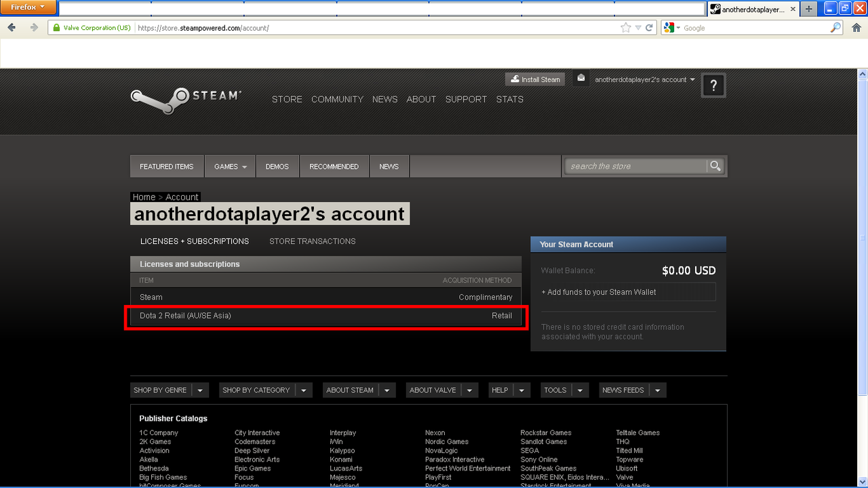Switch to STORE TRANSACTIONS tab
The image size is (868, 488).
pyautogui.click(x=312, y=241)
